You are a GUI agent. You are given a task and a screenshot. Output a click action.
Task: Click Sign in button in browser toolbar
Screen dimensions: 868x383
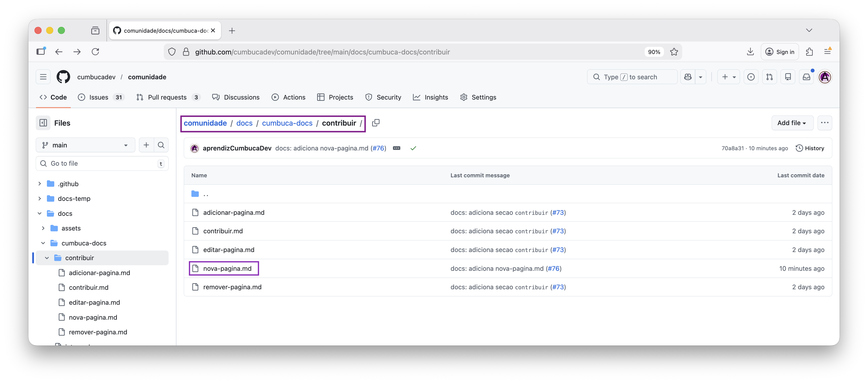pyautogui.click(x=780, y=52)
